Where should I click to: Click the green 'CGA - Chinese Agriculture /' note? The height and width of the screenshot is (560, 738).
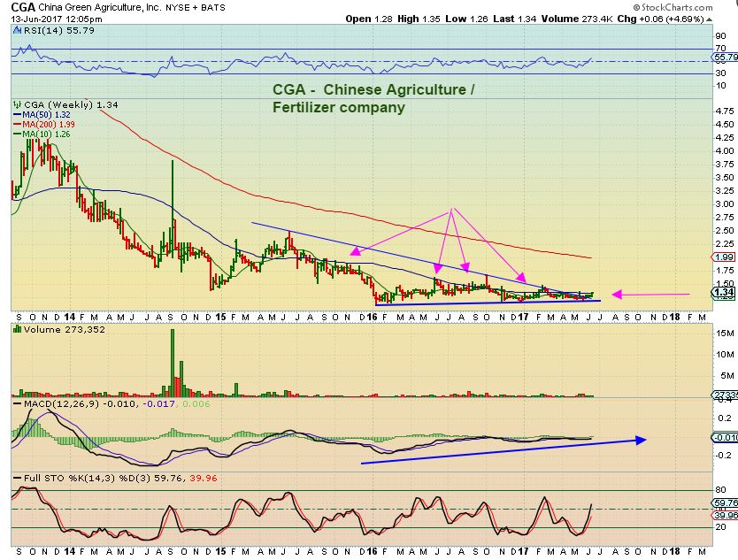click(x=373, y=89)
